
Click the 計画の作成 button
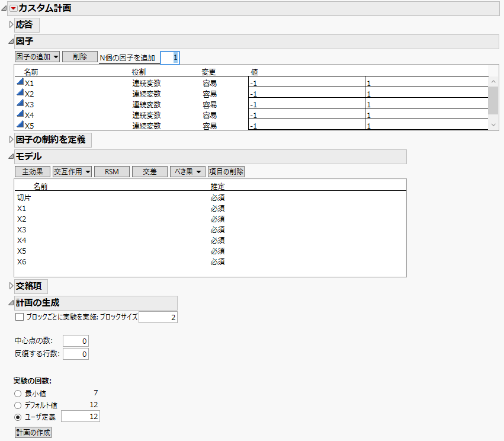pyautogui.click(x=33, y=432)
